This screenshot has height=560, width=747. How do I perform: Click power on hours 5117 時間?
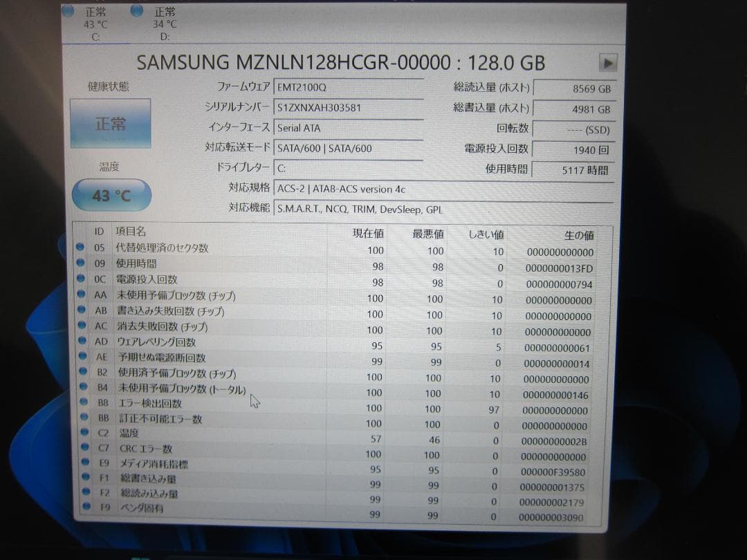[573, 170]
